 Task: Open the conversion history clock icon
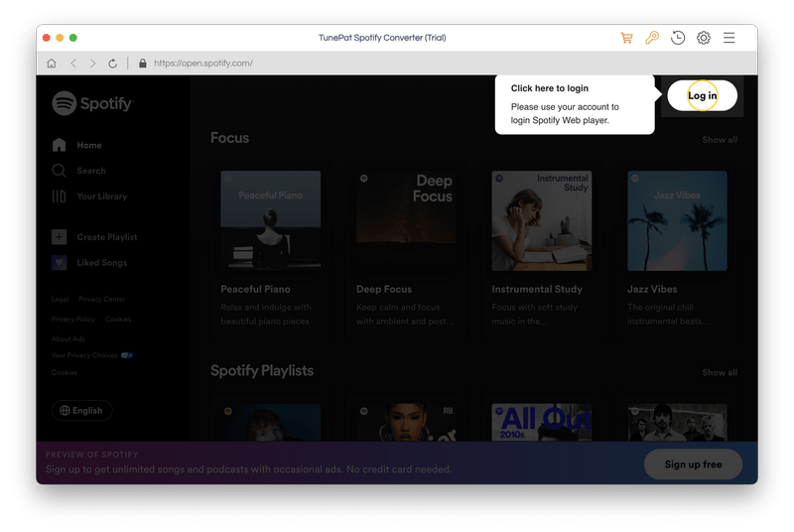678,38
